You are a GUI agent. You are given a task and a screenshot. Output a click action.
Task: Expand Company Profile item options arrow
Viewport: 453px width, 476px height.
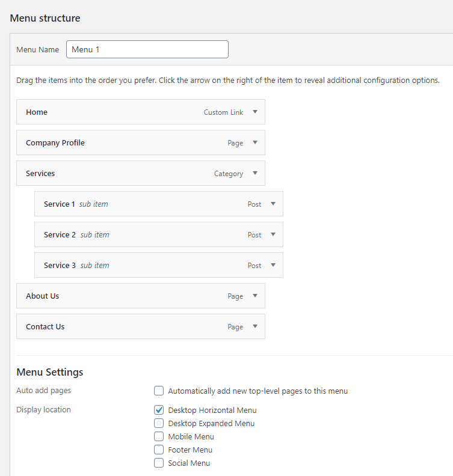255,142
